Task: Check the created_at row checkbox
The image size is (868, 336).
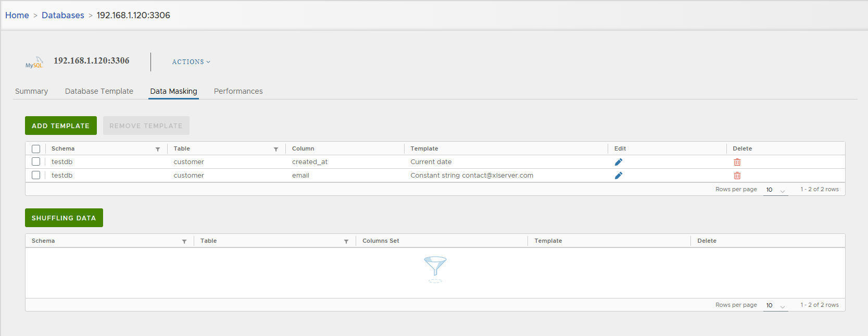Action: tap(36, 161)
